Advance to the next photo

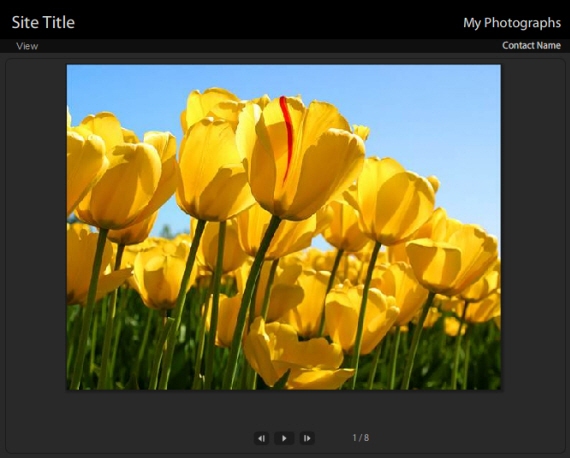307,438
